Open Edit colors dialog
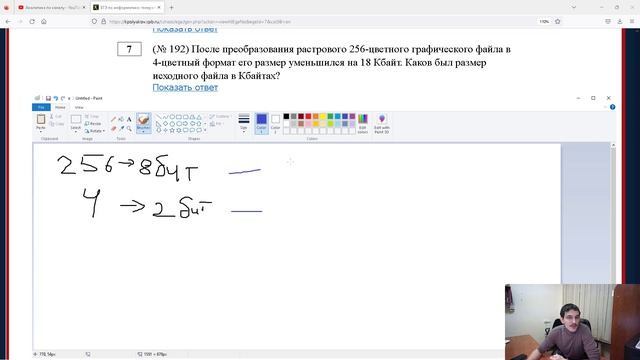This screenshot has height=360, width=640. [362, 124]
